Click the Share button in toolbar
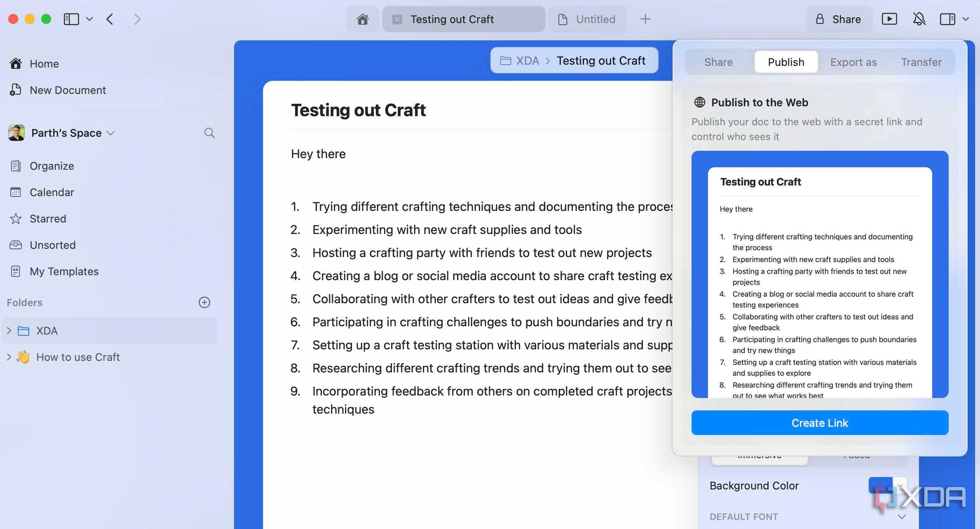The image size is (980, 529). [839, 19]
